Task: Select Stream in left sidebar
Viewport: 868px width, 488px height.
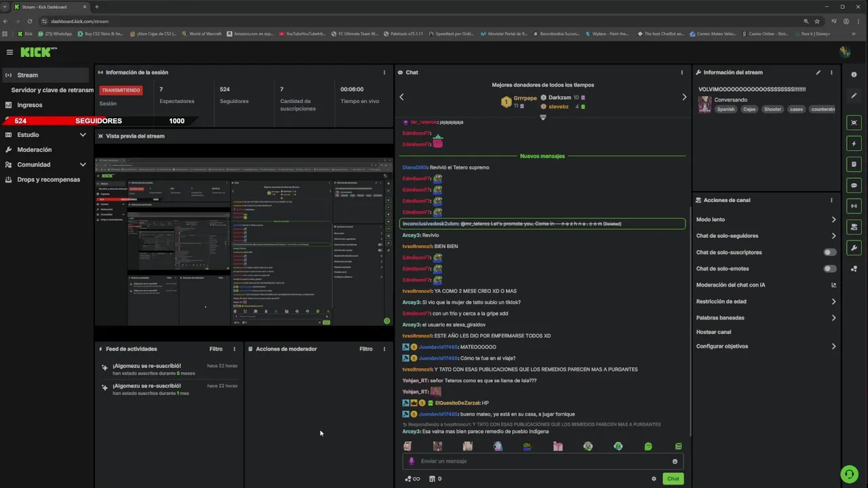Action: pos(46,75)
